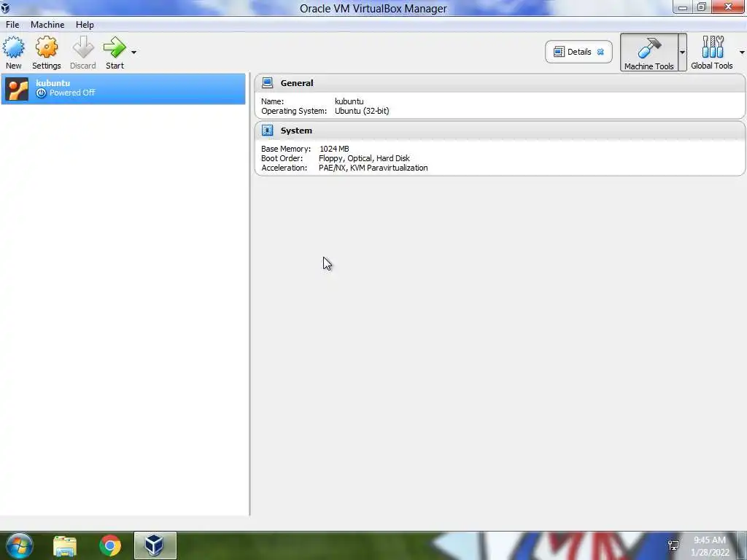Click the Name value kubuntu in General
This screenshot has height=560, width=747.
click(x=349, y=101)
